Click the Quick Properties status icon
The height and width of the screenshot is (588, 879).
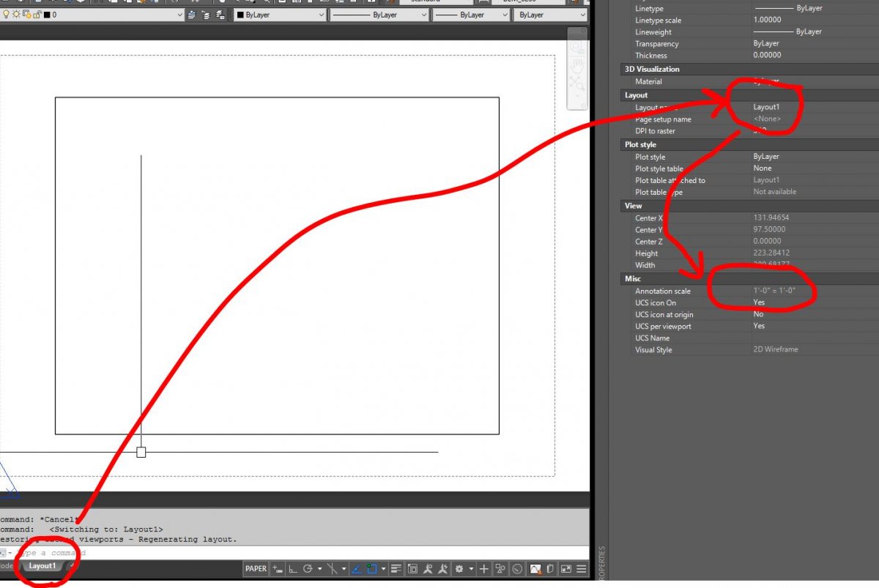click(x=500, y=568)
